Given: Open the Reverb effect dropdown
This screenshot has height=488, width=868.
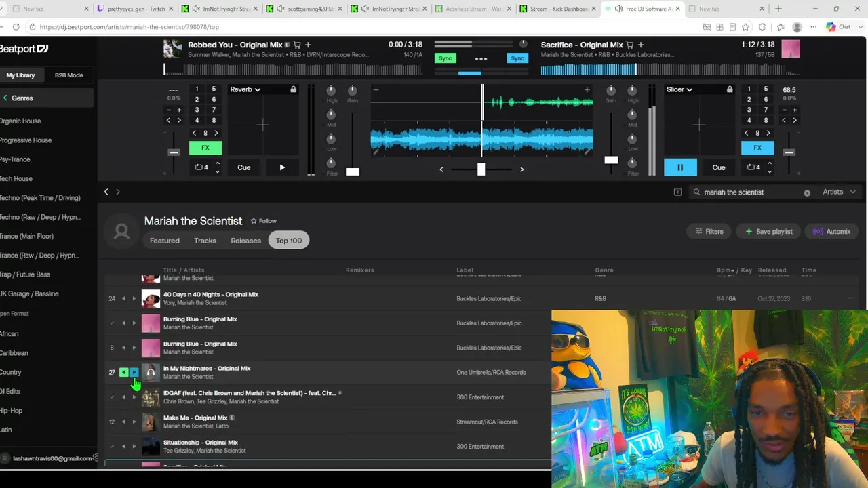Looking at the screenshot, I should 245,89.
